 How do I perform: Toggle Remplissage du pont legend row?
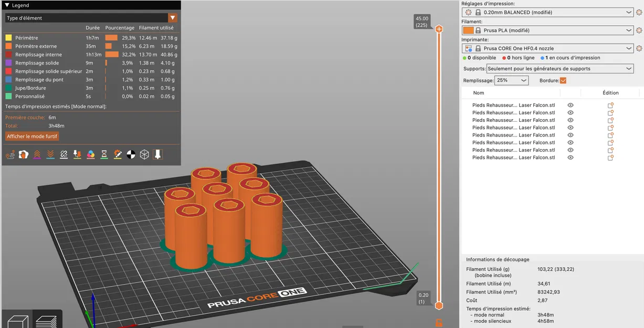[91, 80]
